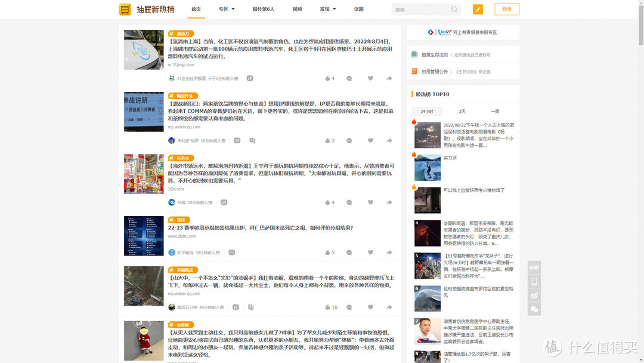Open the 首页 tab in navigation
This screenshot has height=363, width=644.
point(196,9)
